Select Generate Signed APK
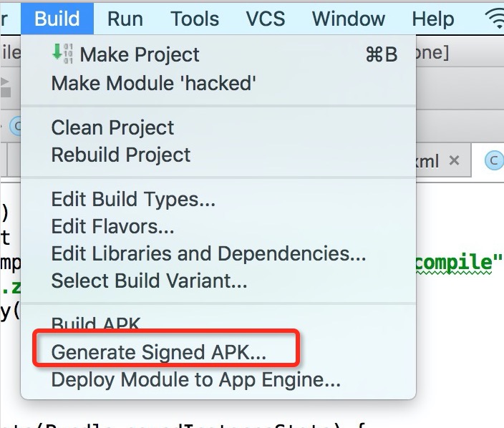The height and width of the screenshot is (428, 504). pyautogui.click(x=159, y=351)
